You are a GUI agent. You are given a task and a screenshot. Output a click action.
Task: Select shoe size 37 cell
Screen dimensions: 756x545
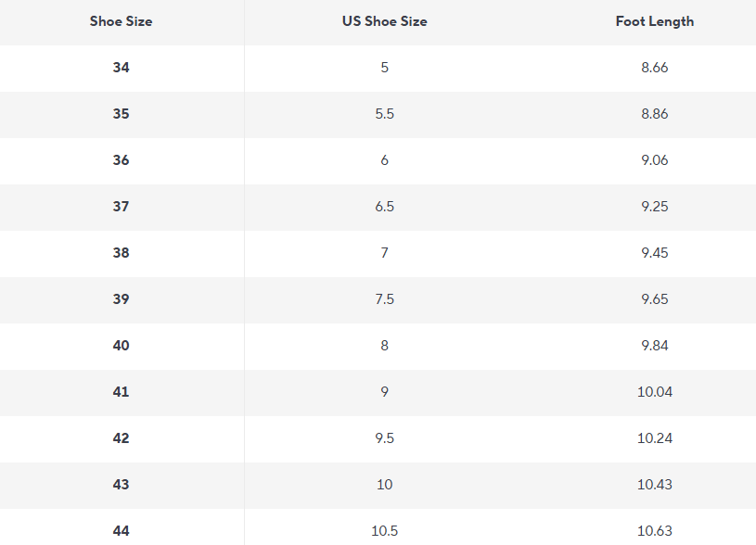(x=121, y=207)
